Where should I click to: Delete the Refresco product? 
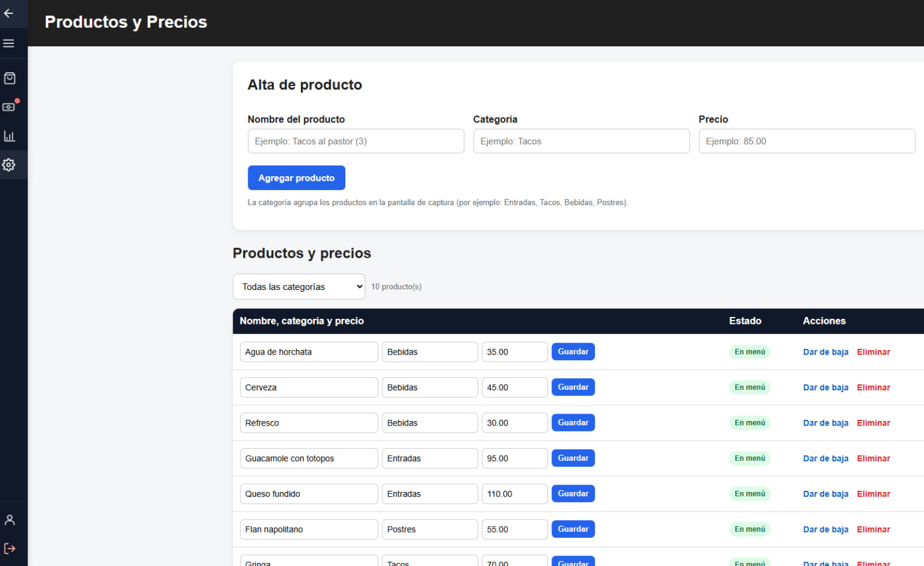(873, 423)
